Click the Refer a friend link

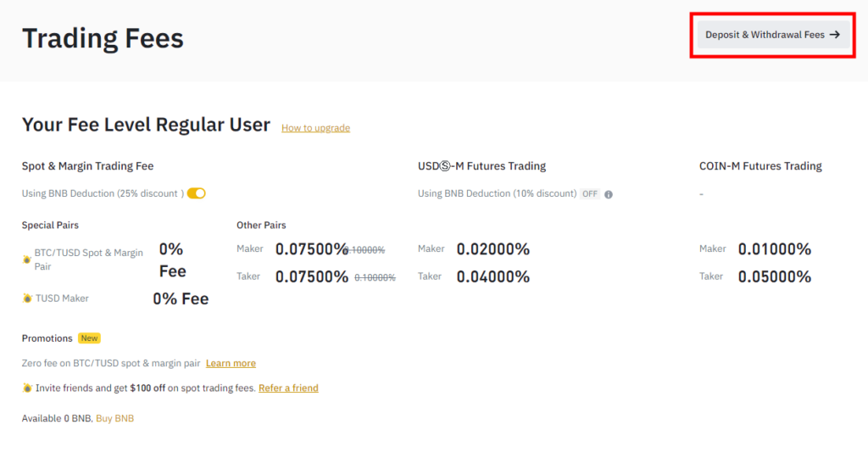click(288, 388)
